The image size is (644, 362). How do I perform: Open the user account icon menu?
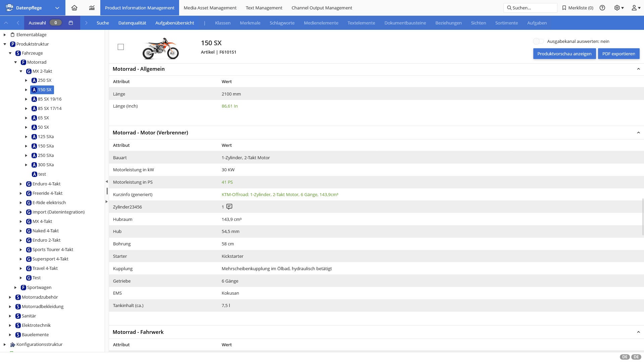click(x=636, y=8)
